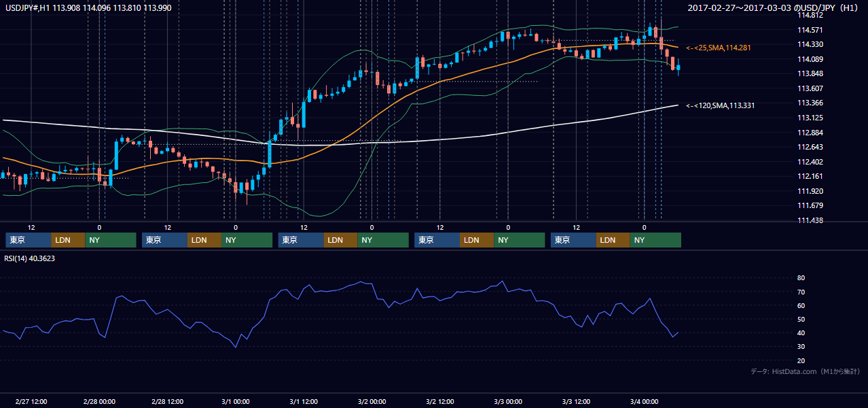Select the 112.884 price axis label

[810, 133]
